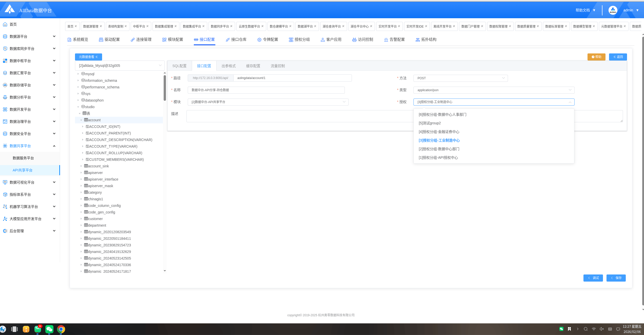Click the AllData logo icon
Image resolution: width=644 pixels, height=335 pixels.
point(10,10)
